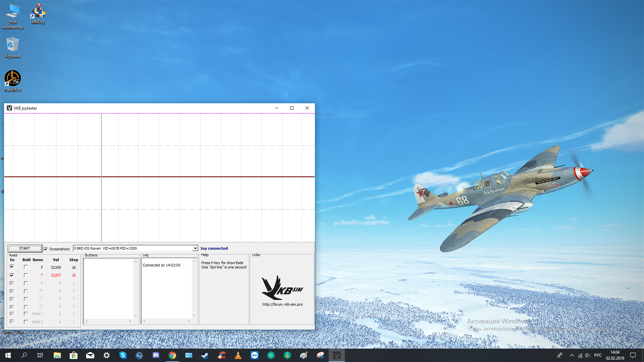The image size is (644, 362).
Task: Open Google Chrome in the taskbar
Action: [172, 355]
